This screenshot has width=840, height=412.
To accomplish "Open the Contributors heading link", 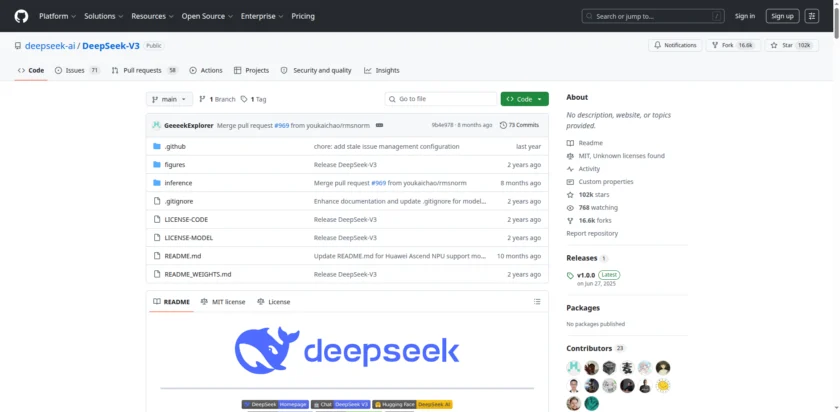I will [x=589, y=348].
